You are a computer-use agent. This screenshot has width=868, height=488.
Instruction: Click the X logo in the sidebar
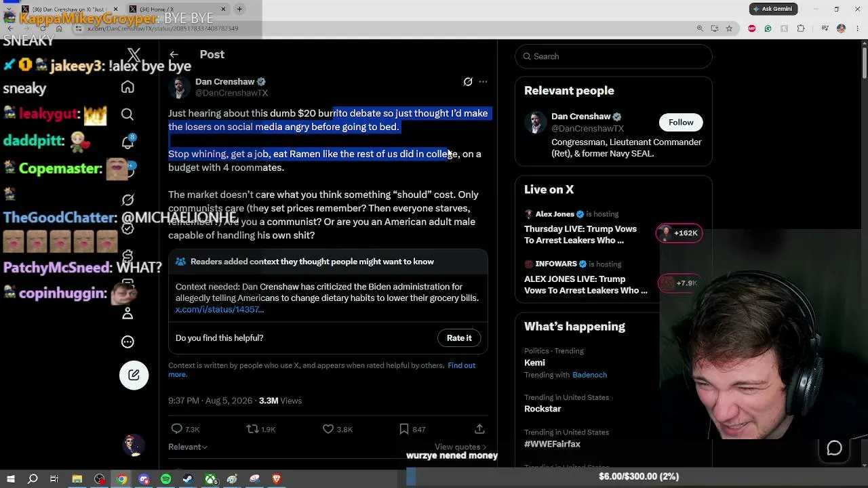click(x=134, y=55)
